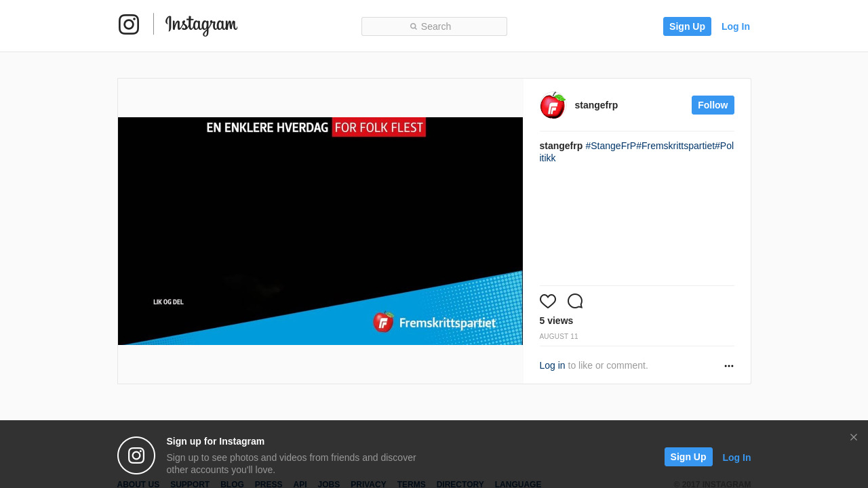Open the Instagram wordmark home link
Viewport: 868px width, 488px height.
(x=201, y=25)
